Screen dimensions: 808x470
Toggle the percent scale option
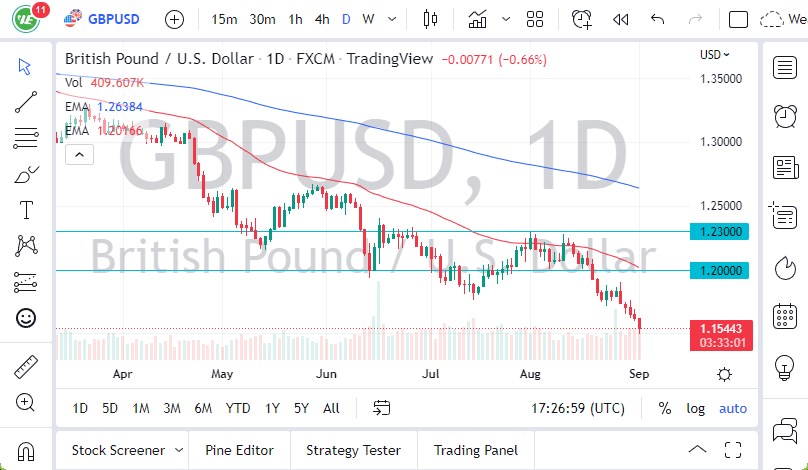coord(665,408)
